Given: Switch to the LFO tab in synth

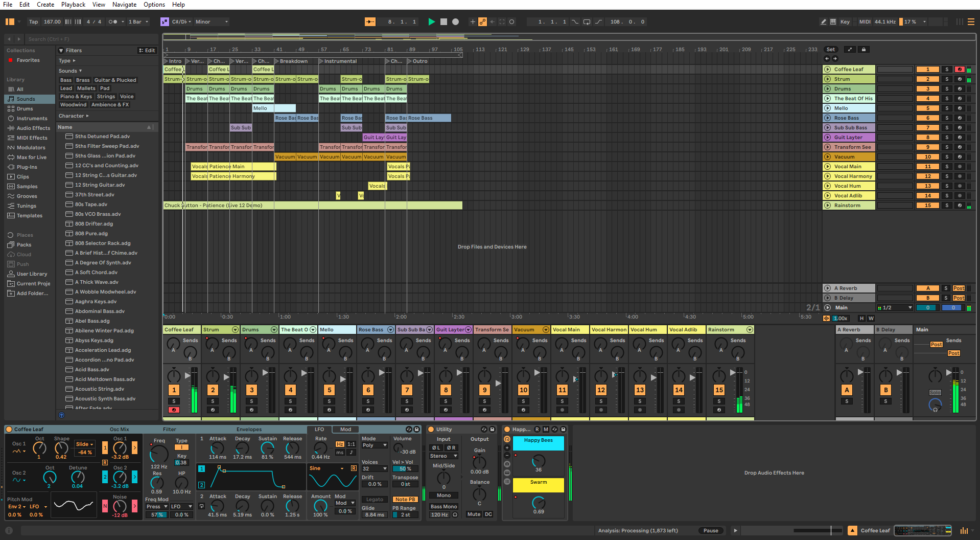Looking at the screenshot, I should coord(319,429).
